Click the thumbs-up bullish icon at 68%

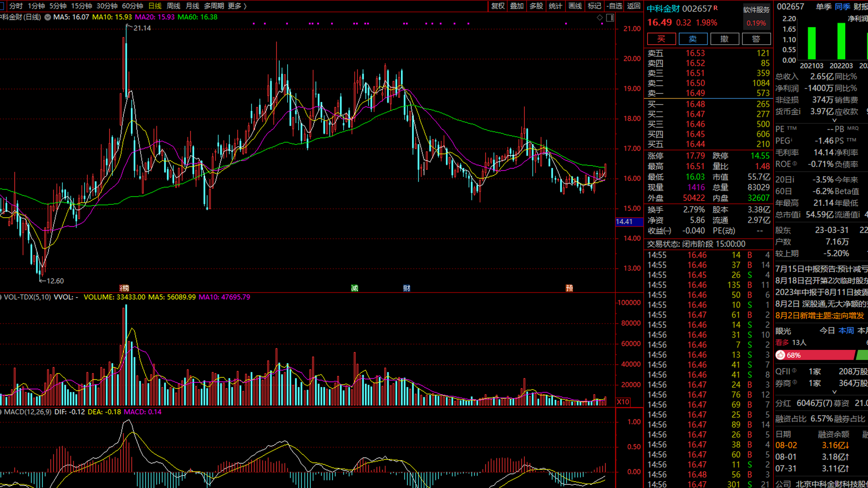click(x=781, y=355)
